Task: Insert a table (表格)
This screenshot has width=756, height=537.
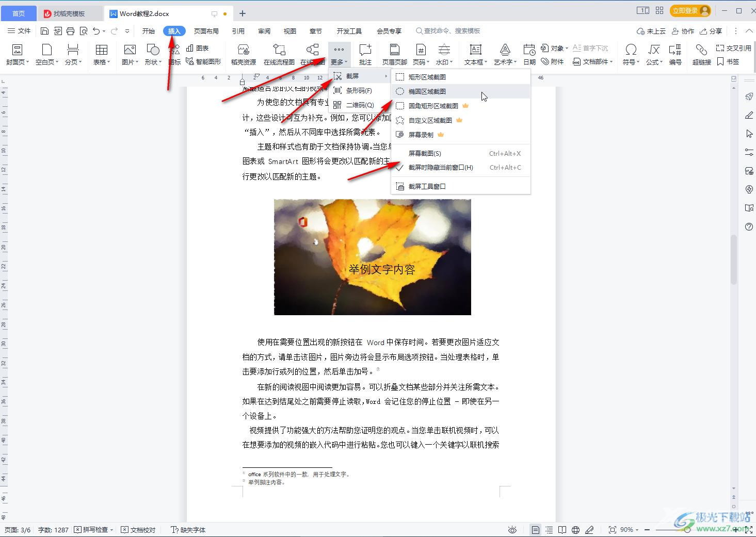Action: pyautogui.click(x=102, y=55)
